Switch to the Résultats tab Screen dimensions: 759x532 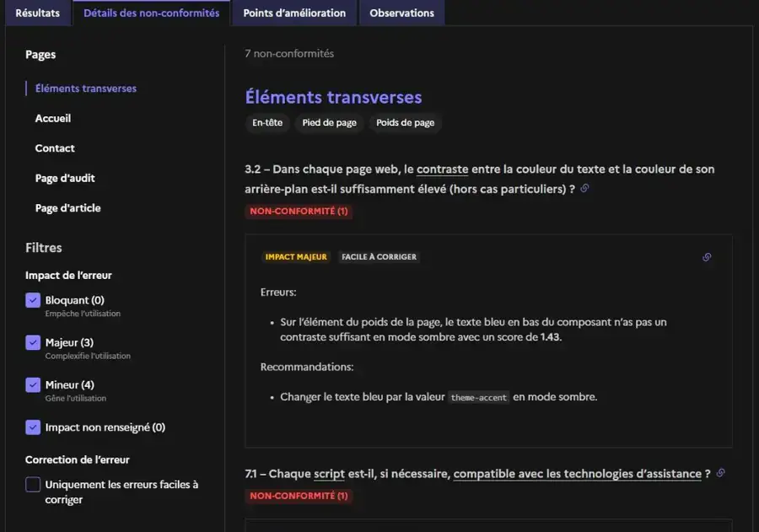coord(38,13)
